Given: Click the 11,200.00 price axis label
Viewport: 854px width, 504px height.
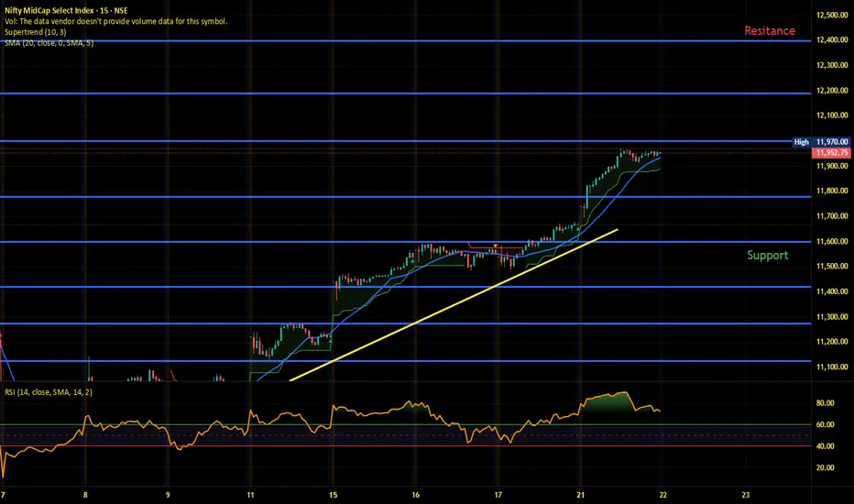Looking at the screenshot, I should click(x=832, y=342).
